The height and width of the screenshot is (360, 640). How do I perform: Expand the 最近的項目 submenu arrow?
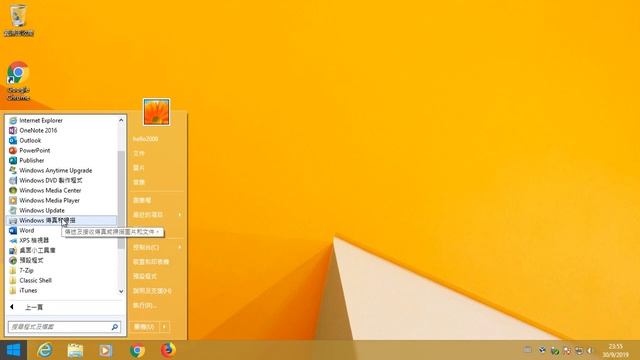180,215
